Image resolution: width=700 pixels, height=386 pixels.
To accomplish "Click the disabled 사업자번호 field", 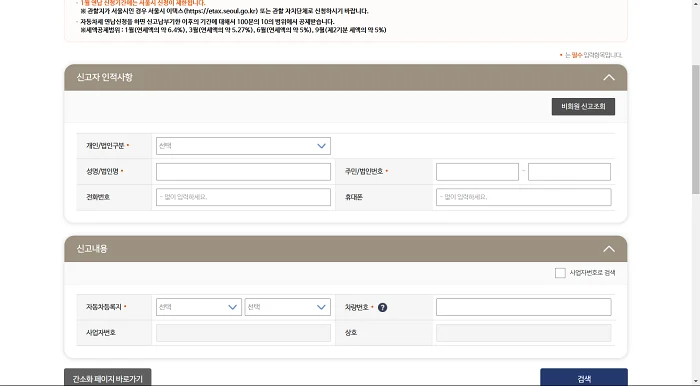I will tap(243, 333).
